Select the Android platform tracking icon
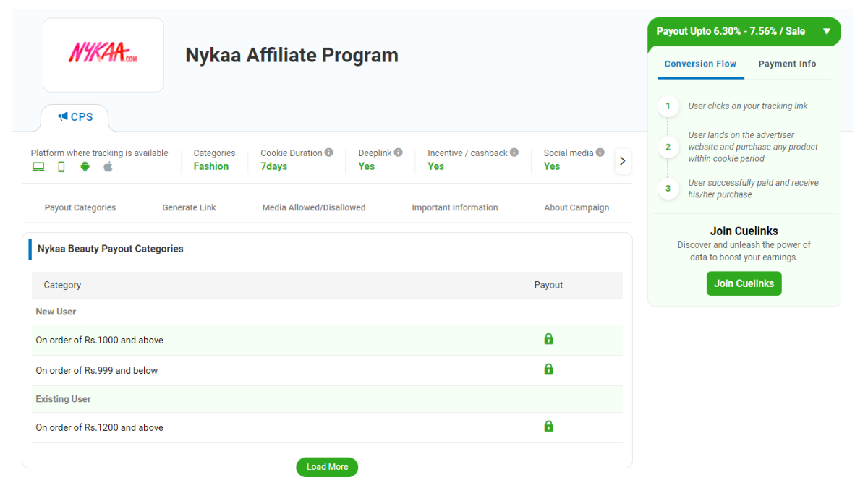The image size is (868, 488). tap(85, 166)
